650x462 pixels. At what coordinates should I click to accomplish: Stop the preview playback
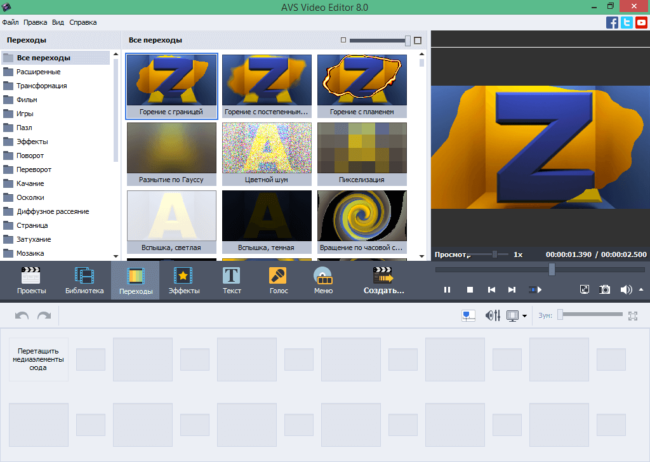470,290
